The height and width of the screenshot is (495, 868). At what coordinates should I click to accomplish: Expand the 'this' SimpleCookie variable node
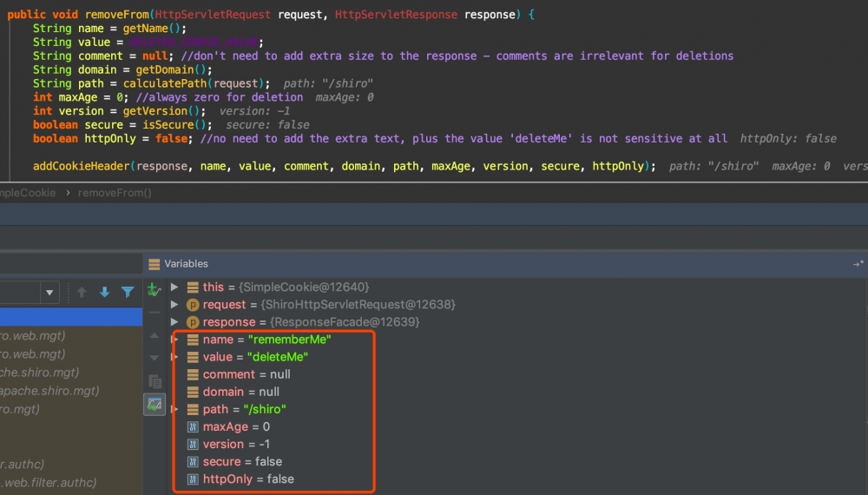[x=174, y=287]
